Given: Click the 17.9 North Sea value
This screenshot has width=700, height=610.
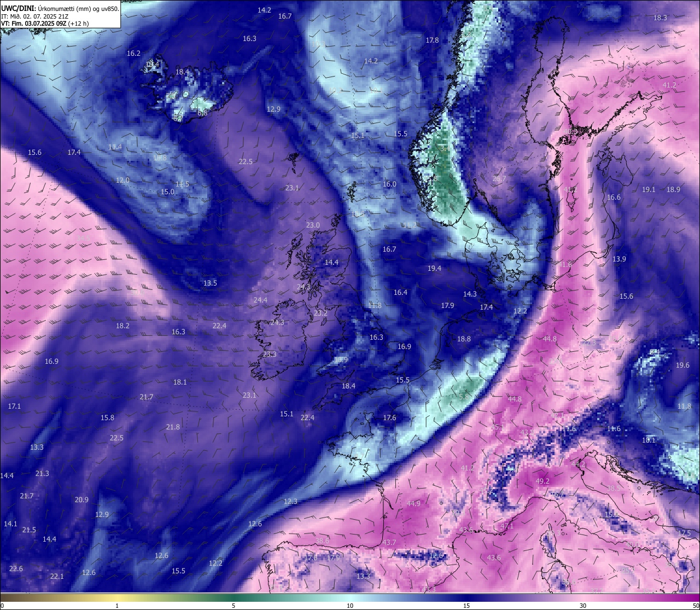Looking at the screenshot, I should coord(447,306).
